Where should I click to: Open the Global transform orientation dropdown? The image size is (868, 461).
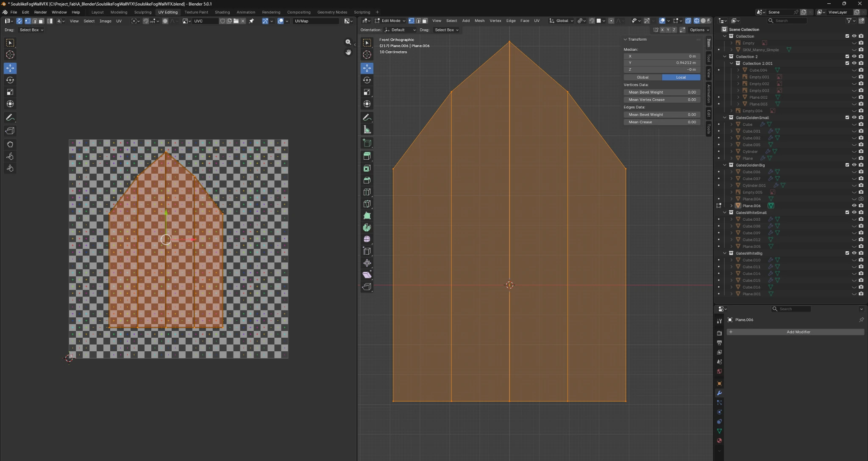562,21
